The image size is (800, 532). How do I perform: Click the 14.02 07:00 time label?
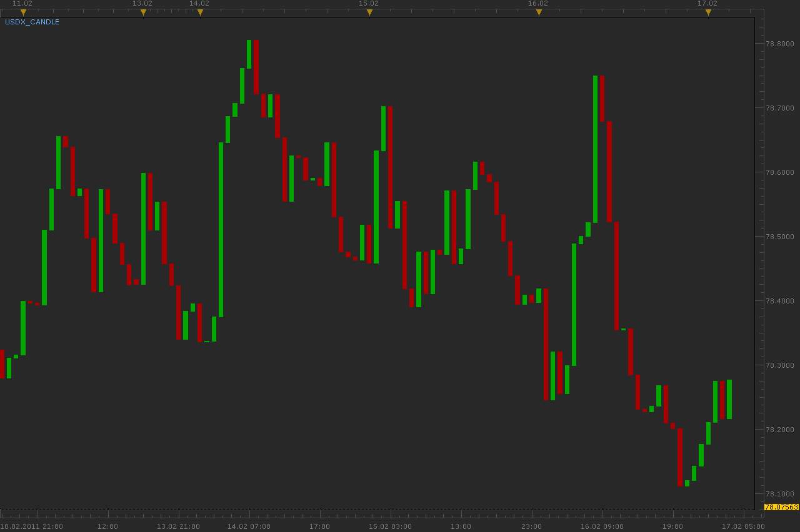tap(249, 526)
